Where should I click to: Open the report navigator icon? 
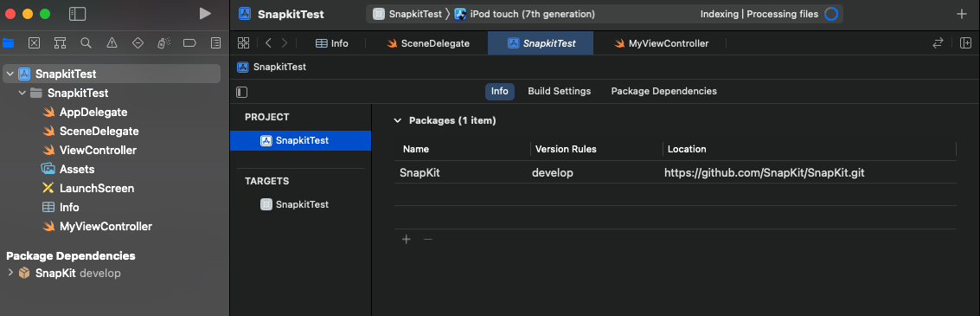(x=215, y=43)
